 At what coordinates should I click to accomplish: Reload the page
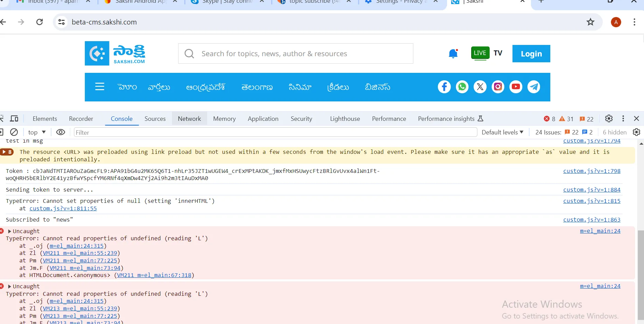tap(40, 22)
